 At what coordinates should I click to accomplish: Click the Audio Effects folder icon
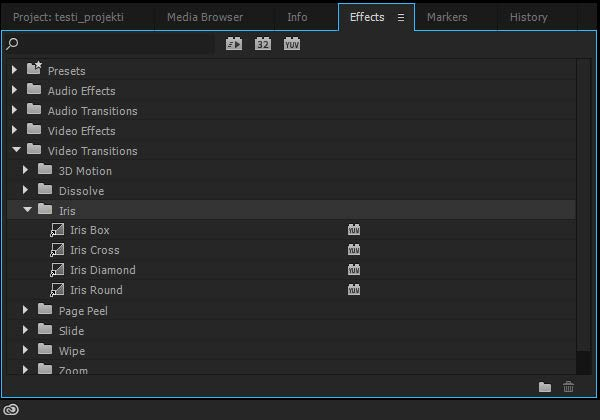34,89
